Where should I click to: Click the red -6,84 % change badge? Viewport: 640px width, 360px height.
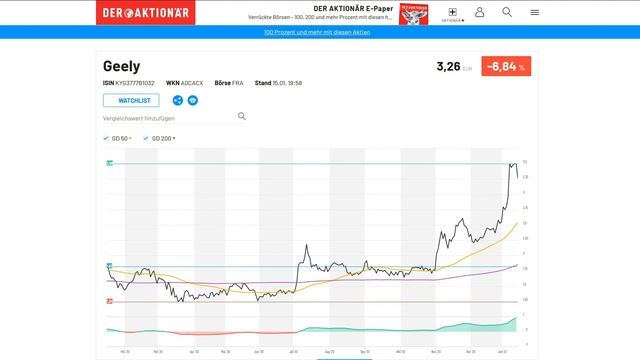point(506,66)
